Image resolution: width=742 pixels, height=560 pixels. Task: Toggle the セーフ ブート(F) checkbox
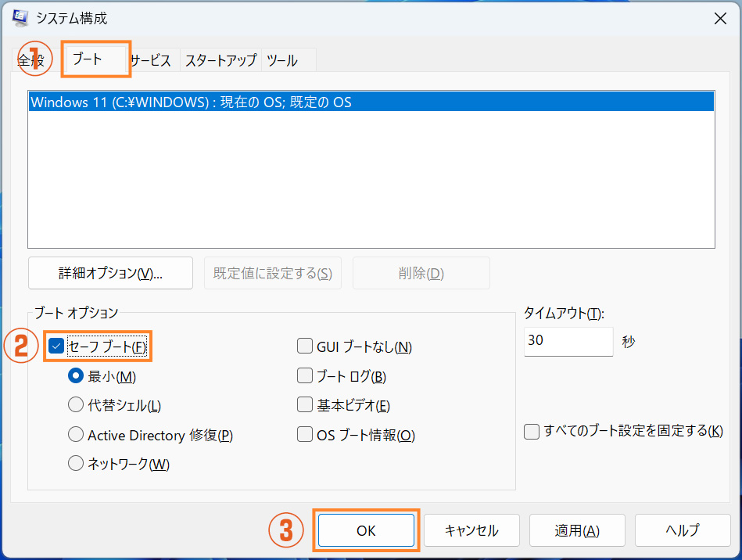[56, 346]
